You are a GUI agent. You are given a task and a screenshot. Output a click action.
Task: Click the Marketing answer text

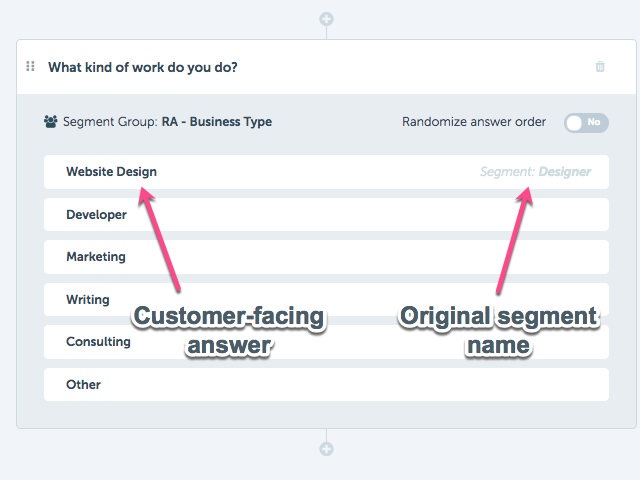coord(96,257)
